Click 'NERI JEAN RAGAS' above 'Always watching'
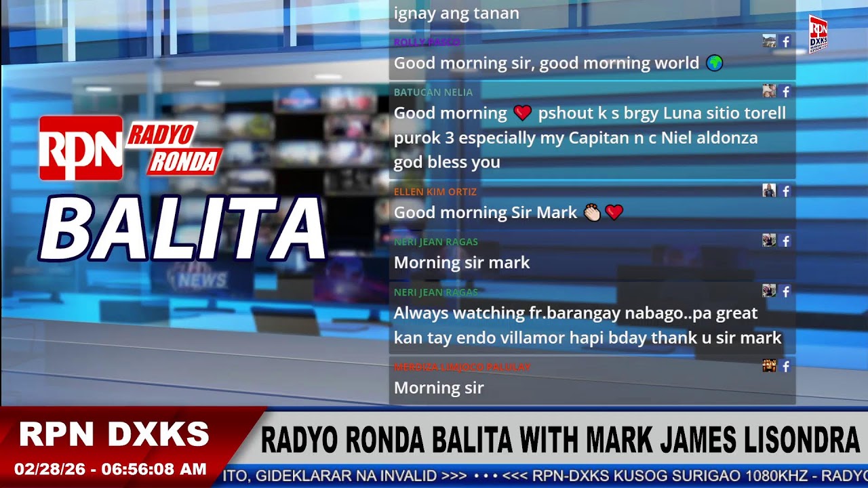This screenshot has width=868, height=488. point(436,292)
